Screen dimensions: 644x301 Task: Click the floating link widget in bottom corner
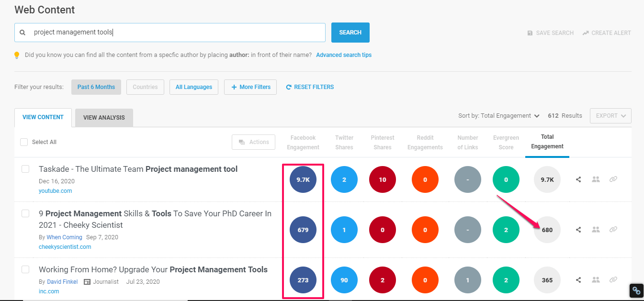tap(636, 290)
